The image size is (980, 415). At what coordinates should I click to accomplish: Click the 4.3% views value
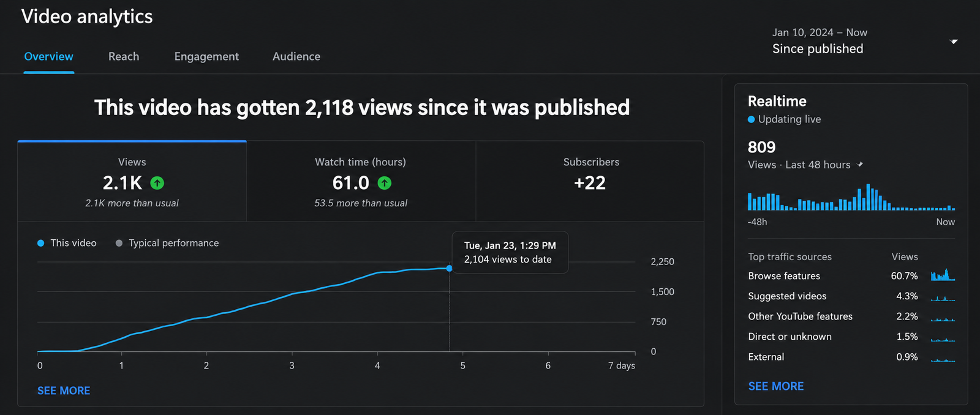[x=907, y=296]
